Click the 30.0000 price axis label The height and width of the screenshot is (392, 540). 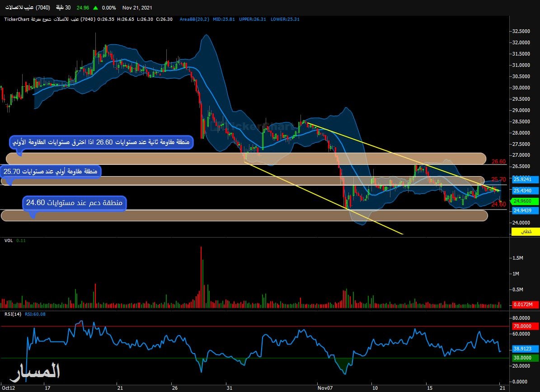521,88
